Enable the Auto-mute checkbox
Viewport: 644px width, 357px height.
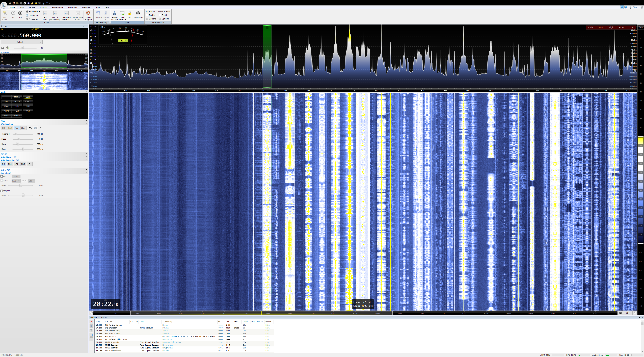point(147,15)
